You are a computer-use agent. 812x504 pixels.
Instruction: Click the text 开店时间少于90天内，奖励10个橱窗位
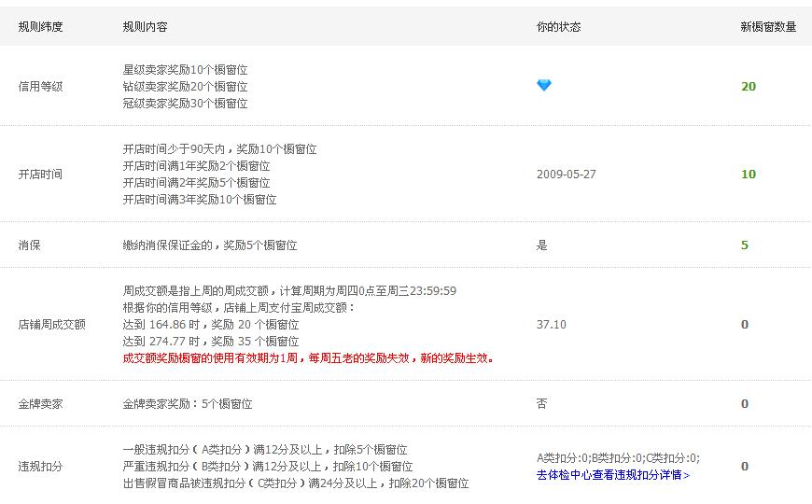coord(219,149)
